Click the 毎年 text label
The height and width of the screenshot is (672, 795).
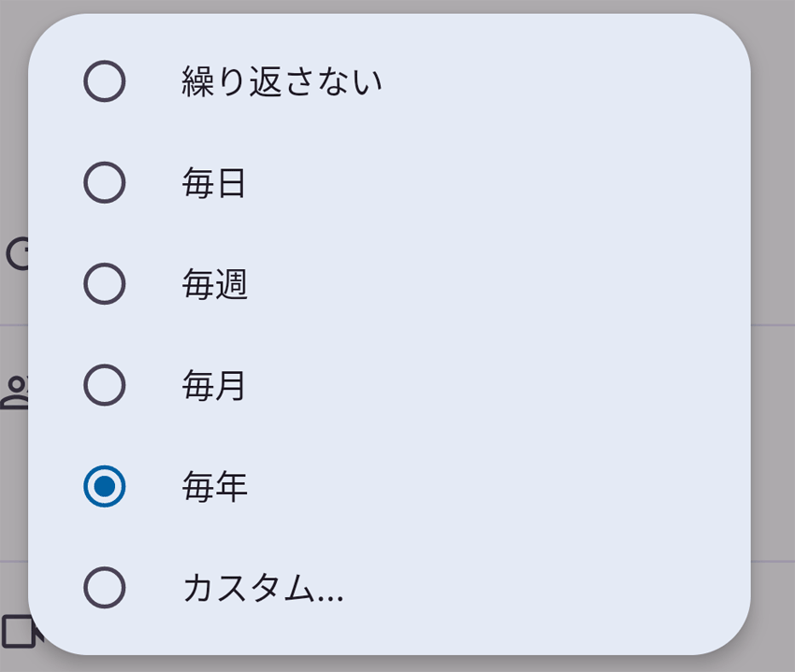[x=215, y=486]
